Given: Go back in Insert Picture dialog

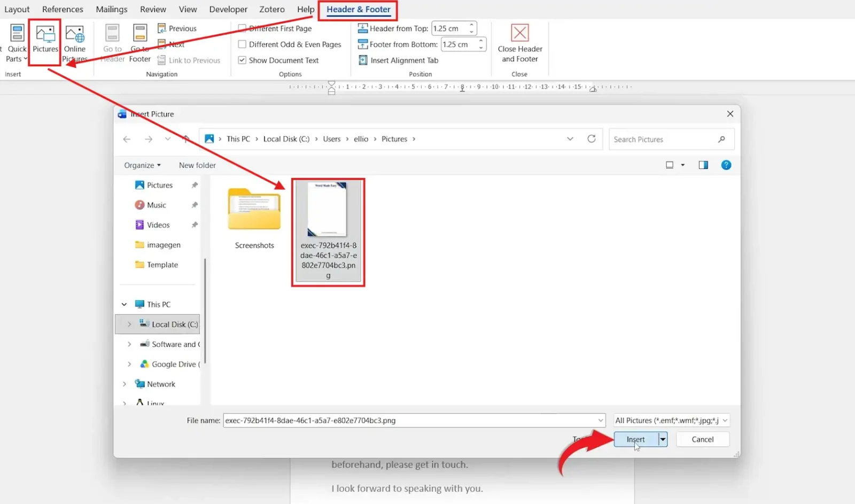Looking at the screenshot, I should tap(127, 139).
